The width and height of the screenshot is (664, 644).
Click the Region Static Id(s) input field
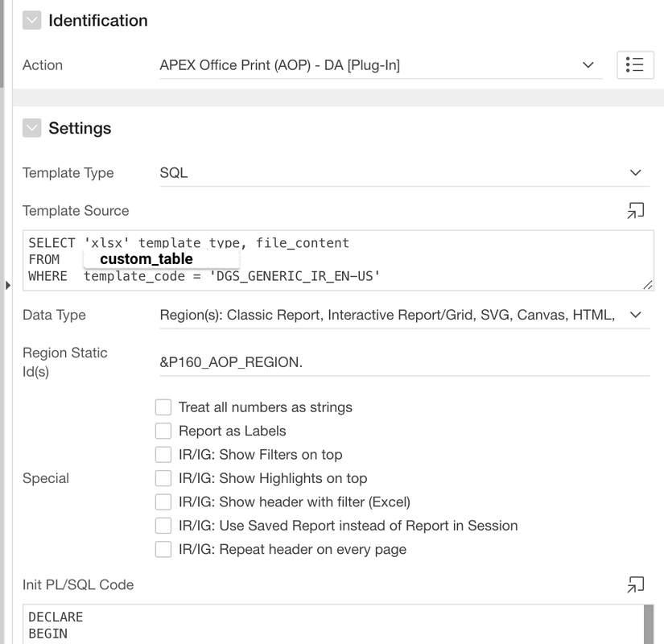[x=362, y=361]
